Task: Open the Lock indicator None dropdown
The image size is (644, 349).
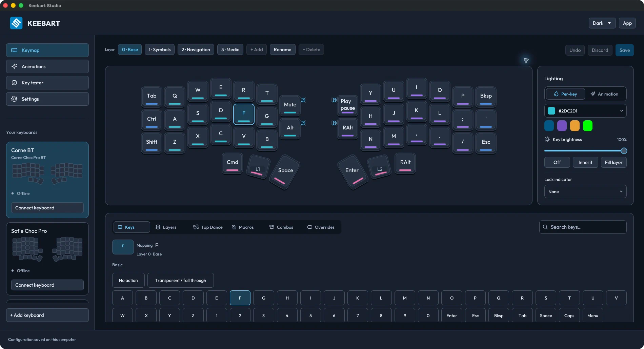Action: tap(585, 191)
